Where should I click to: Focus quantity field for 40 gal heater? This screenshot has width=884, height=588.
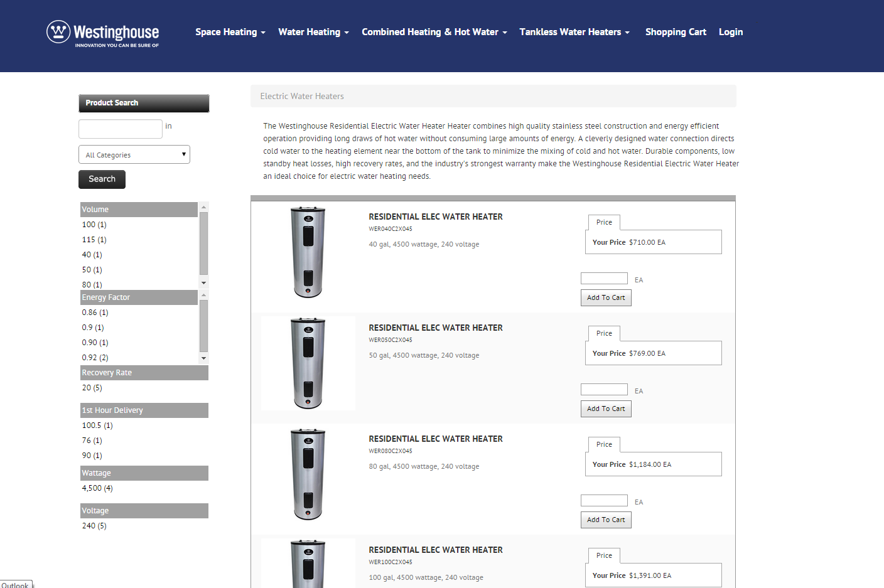604,279
